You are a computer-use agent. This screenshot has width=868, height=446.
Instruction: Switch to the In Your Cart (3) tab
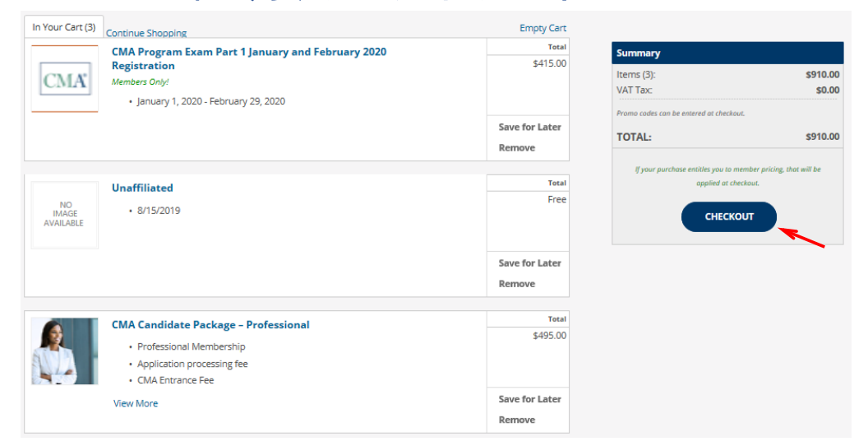pos(63,27)
